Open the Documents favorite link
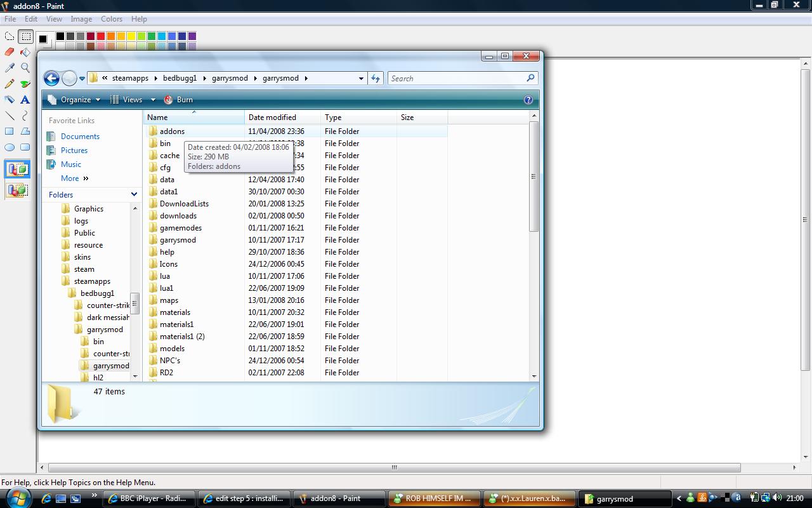 (x=80, y=137)
